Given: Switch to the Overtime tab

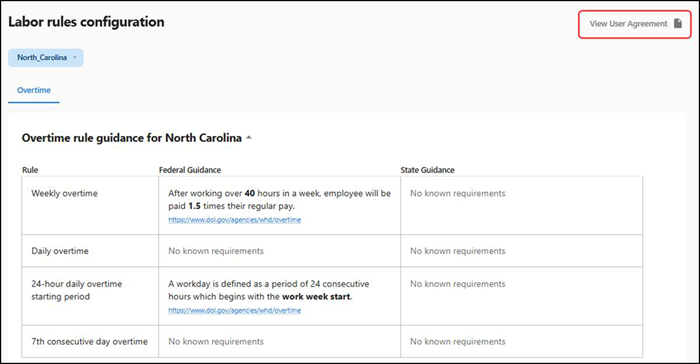Looking at the screenshot, I should (34, 90).
